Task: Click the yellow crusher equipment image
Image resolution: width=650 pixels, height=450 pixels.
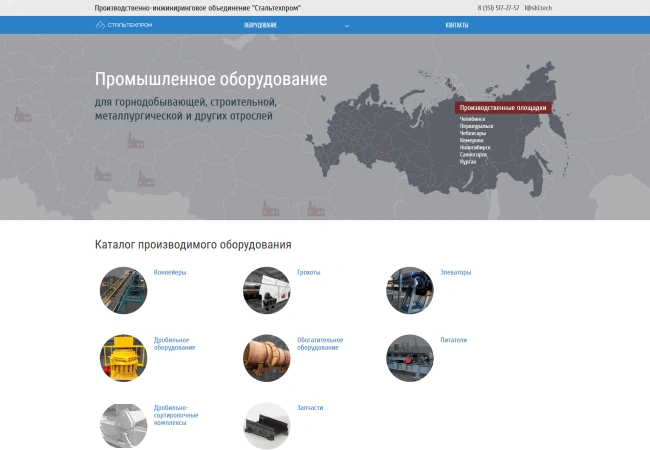Action: tap(123, 358)
